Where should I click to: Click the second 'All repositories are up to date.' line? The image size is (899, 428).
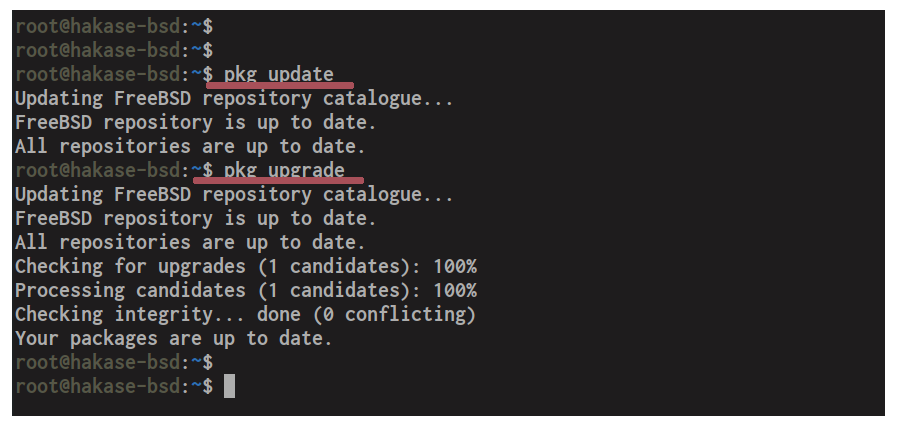coord(190,242)
